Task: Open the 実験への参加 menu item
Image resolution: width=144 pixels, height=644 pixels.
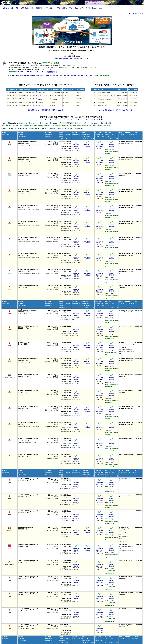Action: click(x=62, y=8)
